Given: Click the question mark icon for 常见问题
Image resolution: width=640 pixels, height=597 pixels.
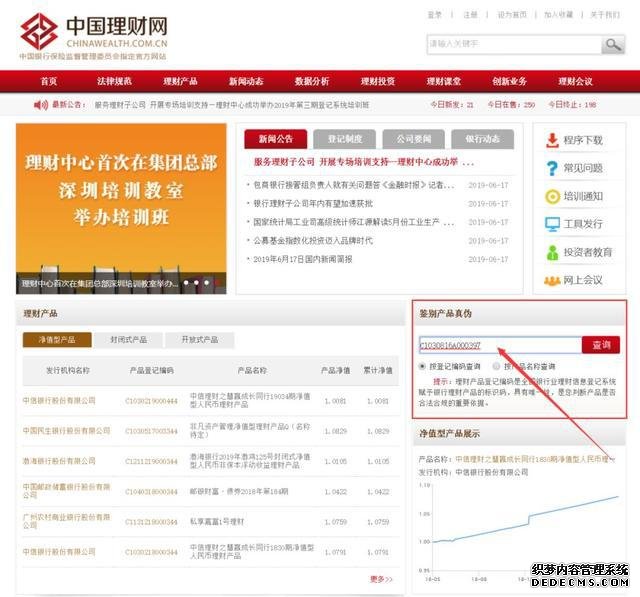Looking at the screenshot, I should point(552,168).
